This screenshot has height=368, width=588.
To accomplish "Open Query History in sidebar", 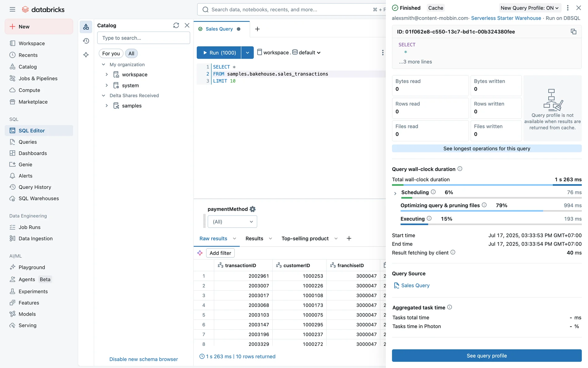I will click(35, 187).
